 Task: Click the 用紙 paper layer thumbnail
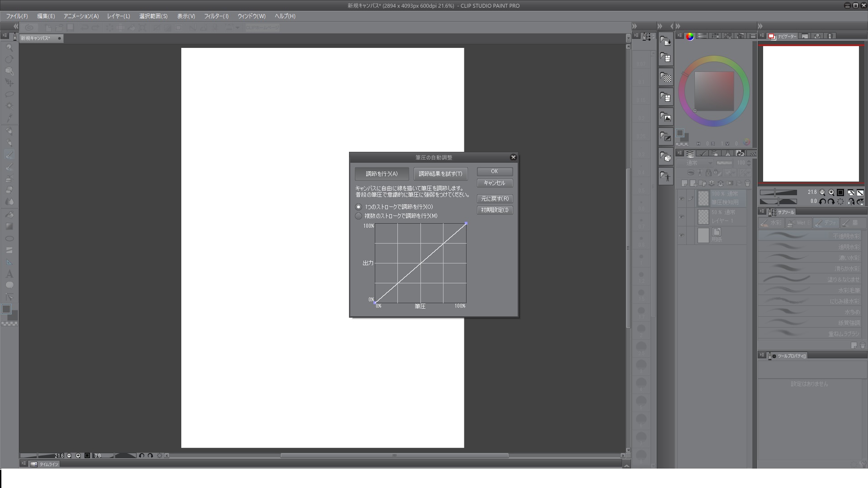[703, 235]
